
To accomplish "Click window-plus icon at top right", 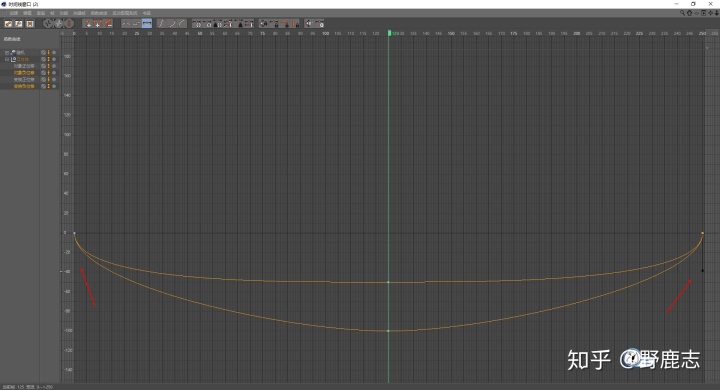I will tap(703, 13).
